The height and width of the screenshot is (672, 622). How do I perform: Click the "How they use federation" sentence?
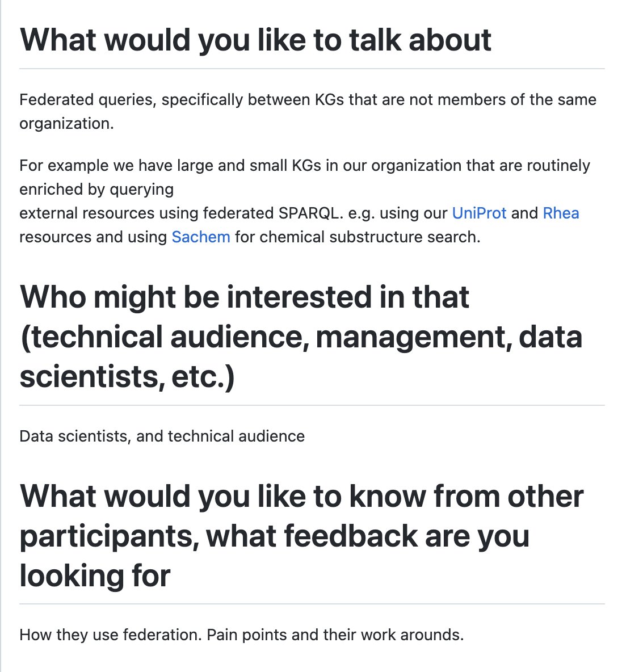(x=111, y=635)
